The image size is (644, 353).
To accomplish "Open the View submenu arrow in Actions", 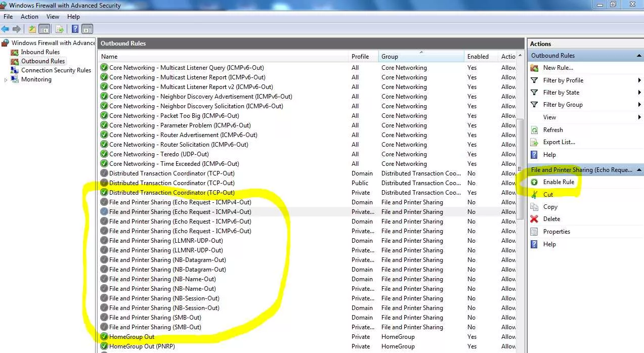I will [x=639, y=117].
